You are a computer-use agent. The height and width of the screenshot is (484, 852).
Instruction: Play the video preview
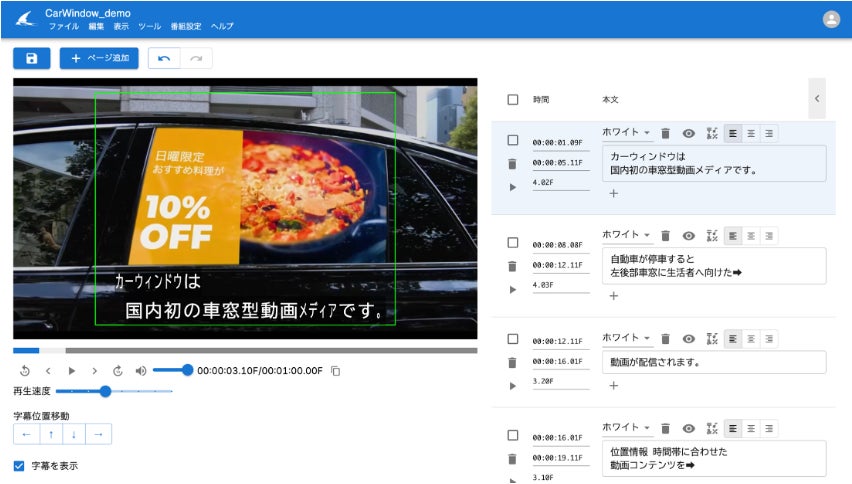click(x=72, y=371)
